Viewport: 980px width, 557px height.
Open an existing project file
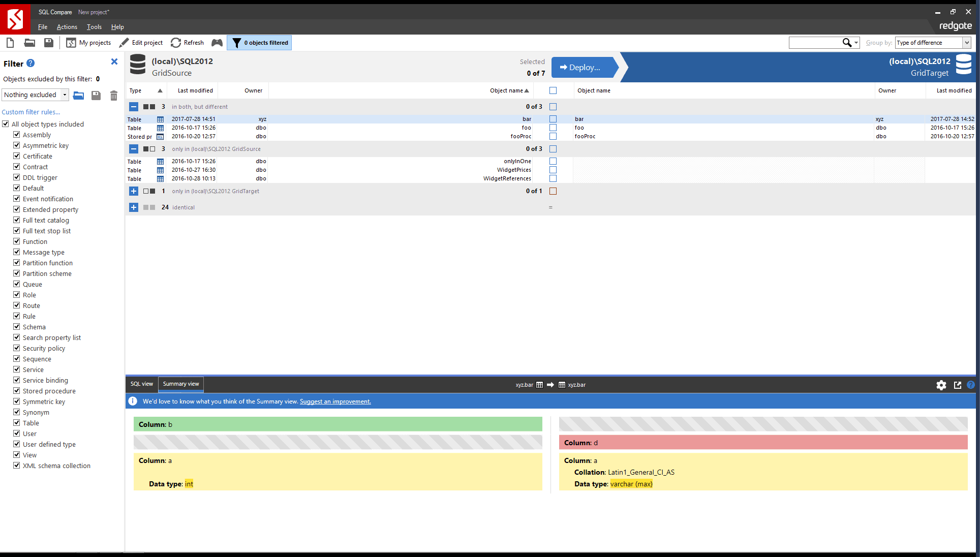(x=29, y=43)
